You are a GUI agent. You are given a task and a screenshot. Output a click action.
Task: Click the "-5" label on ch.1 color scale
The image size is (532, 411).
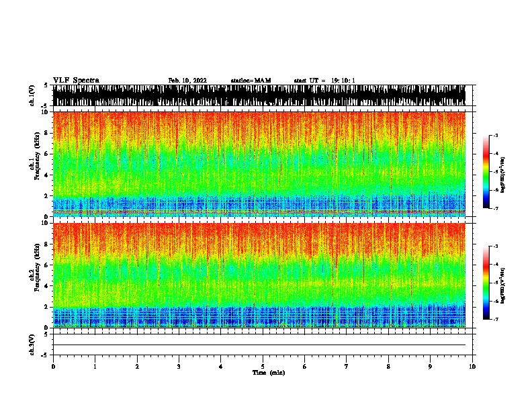pos(495,172)
